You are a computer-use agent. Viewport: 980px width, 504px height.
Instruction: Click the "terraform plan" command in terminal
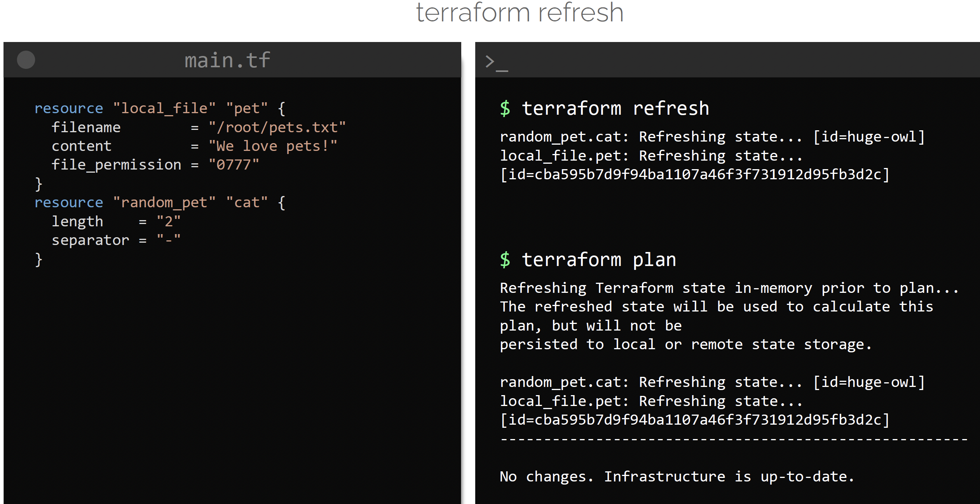[599, 260]
